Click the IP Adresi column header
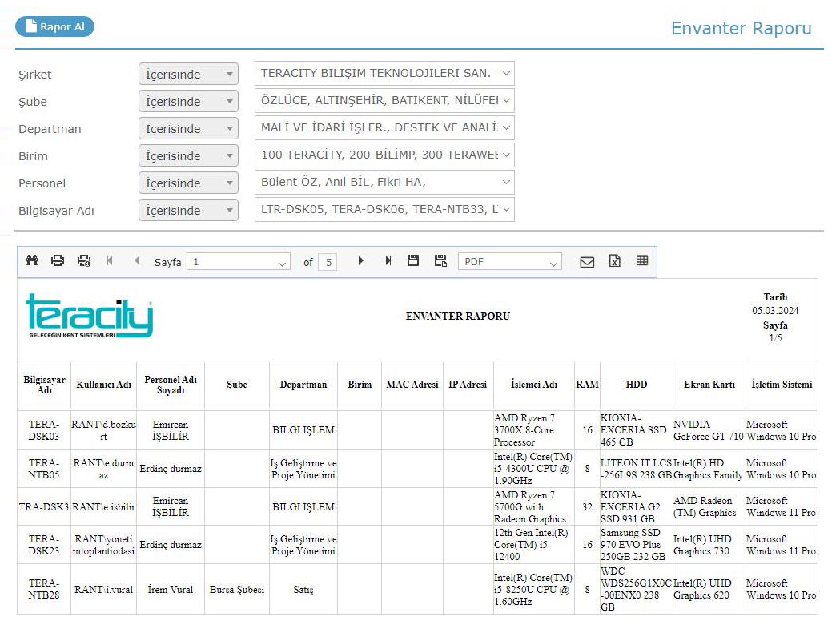The width and height of the screenshot is (840, 629). (x=468, y=385)
